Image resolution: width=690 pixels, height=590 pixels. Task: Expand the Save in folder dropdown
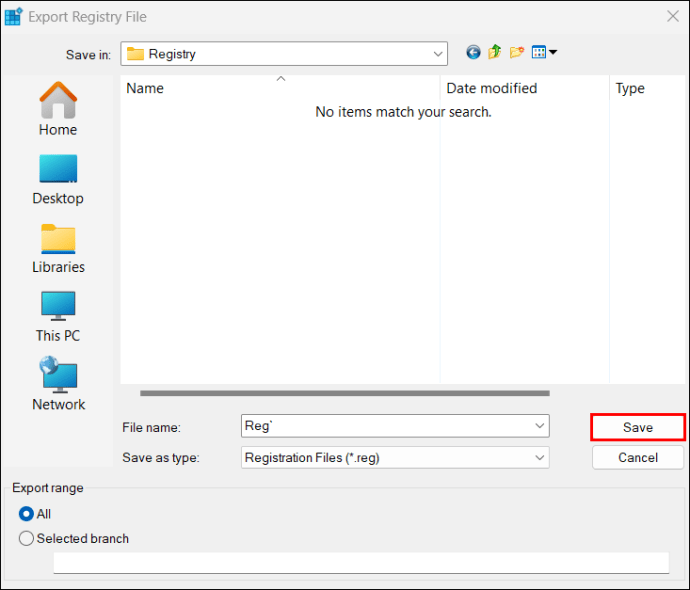coord(438,54)
